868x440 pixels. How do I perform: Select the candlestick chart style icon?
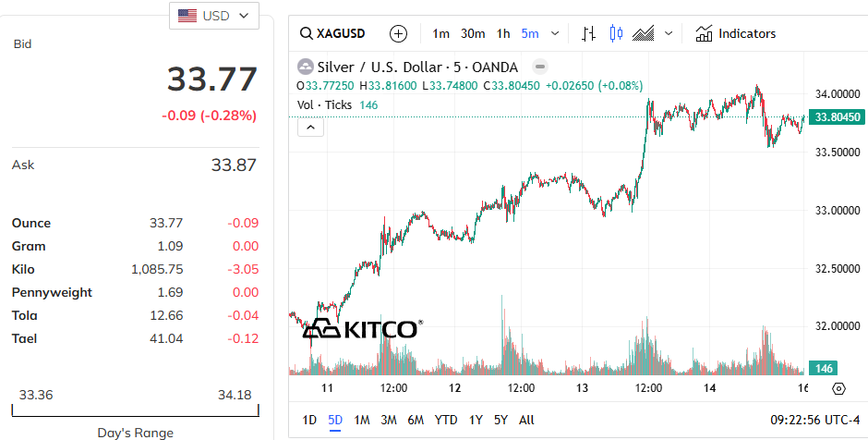[x=616, y=34]
